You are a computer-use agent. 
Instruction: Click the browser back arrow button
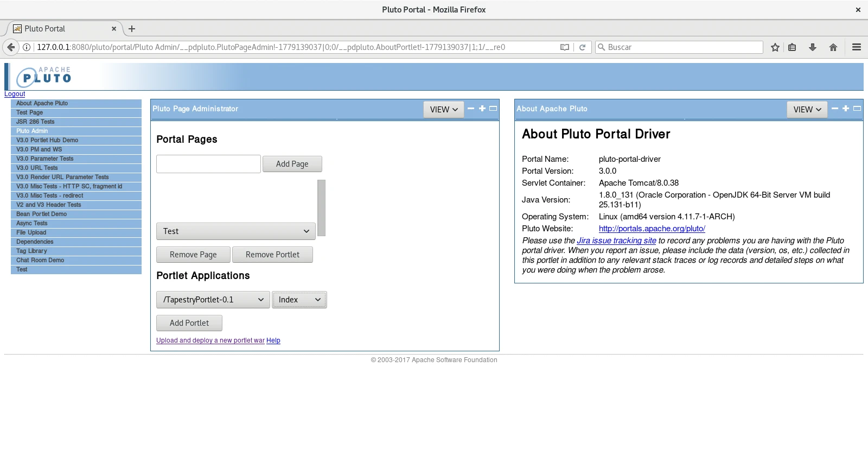pos(11,47)
